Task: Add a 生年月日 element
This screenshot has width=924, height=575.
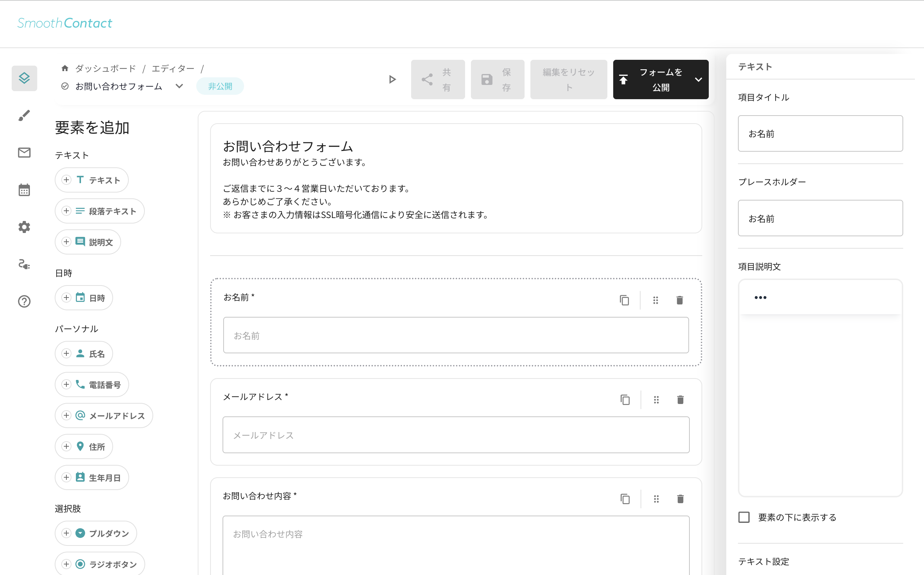Action: (x=92, y=478)
